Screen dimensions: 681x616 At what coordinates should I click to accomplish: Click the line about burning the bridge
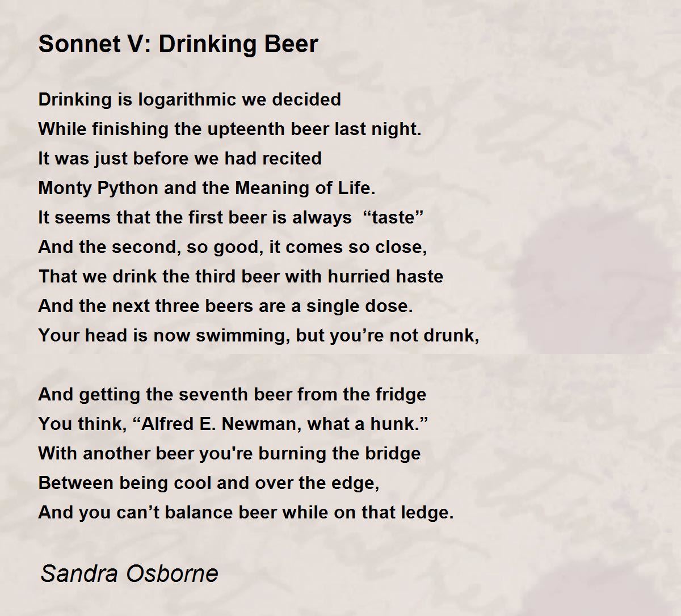pyautogui.click(x=229, y=453)
